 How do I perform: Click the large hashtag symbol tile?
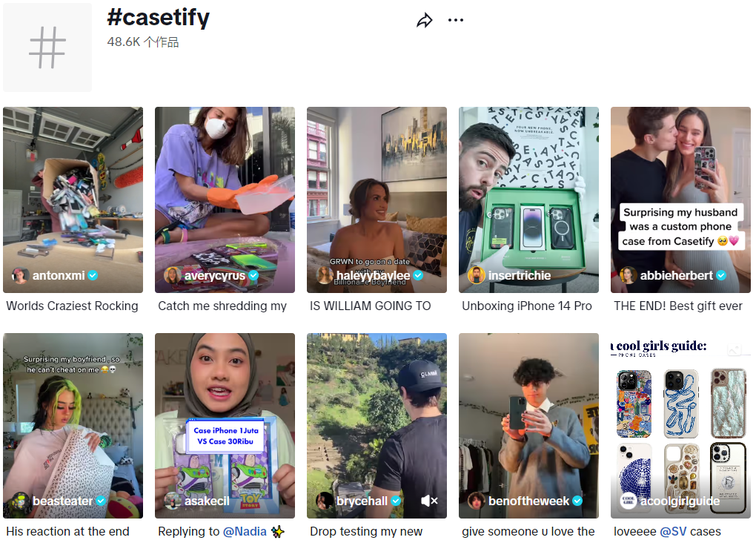pyautogui.click(x=47, y=47)
